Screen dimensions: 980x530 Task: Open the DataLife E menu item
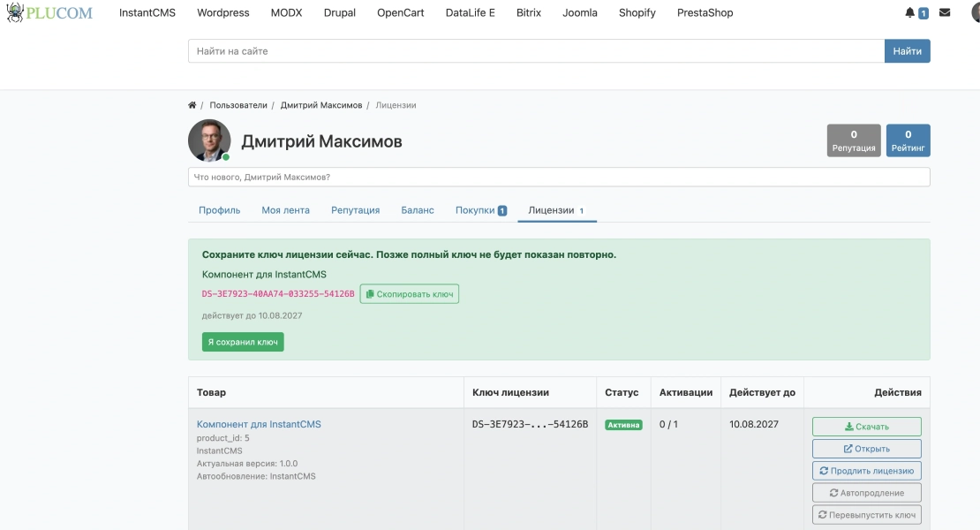pyautogui.click(x=470, y=12)
